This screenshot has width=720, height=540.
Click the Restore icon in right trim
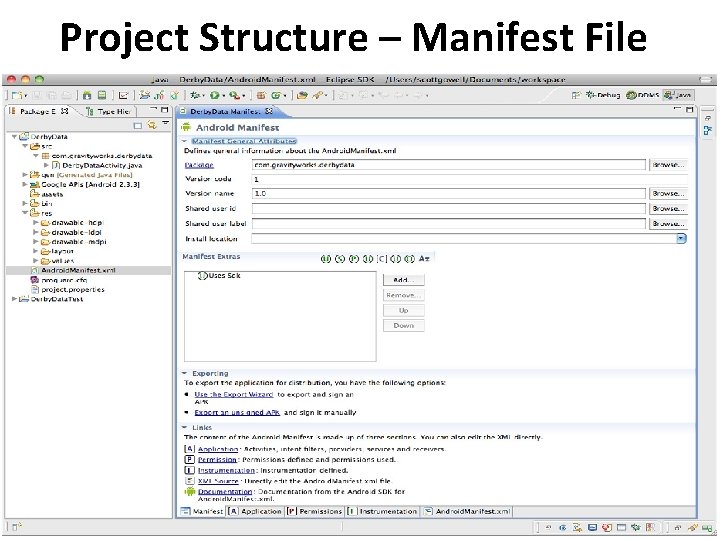click(x=708, y=118)
